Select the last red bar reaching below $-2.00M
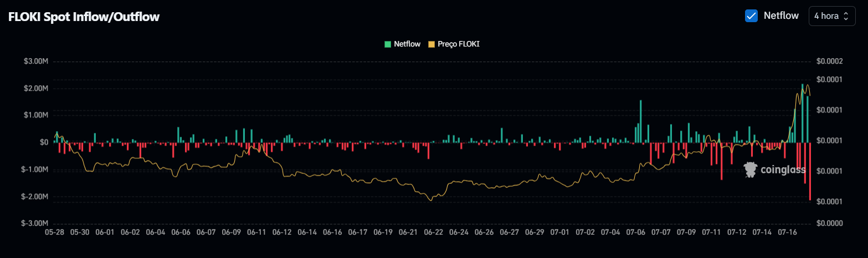Viewport: 868px width, 258px height. [810, 171]
